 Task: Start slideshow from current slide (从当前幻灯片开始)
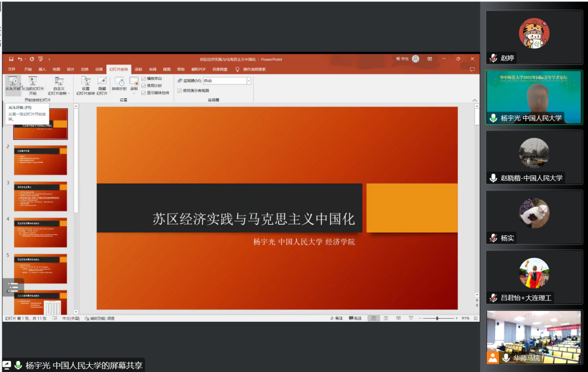[x=32, y=81]
